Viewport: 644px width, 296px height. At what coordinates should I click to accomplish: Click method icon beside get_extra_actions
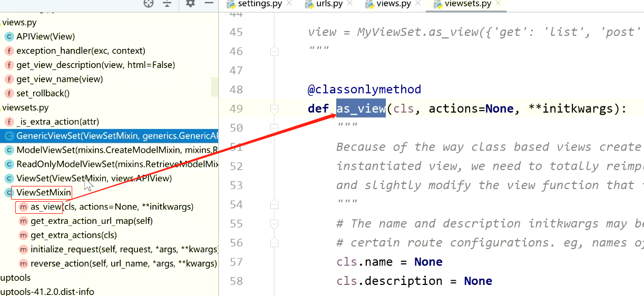23,235
